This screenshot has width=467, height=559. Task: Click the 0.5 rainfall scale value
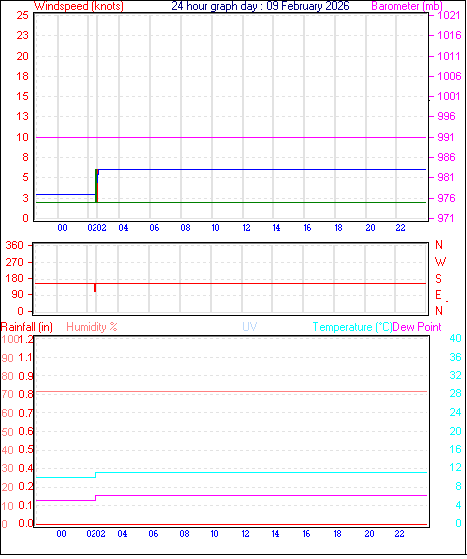click(26, 450)
